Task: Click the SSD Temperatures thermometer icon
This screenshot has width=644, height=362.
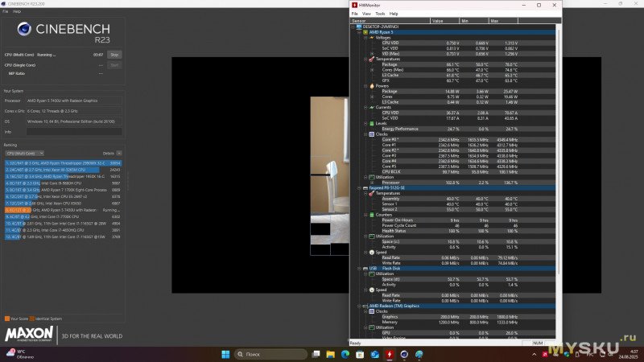Action: pos(372,193)
